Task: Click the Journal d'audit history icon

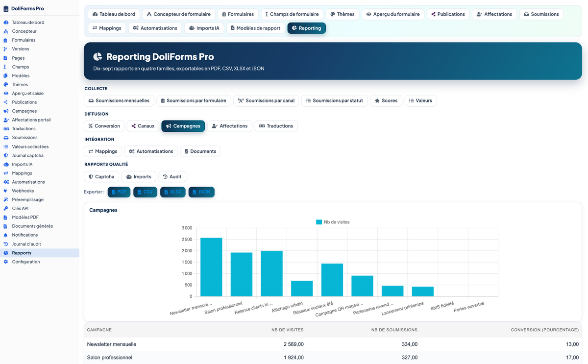Action: (6, 244)
